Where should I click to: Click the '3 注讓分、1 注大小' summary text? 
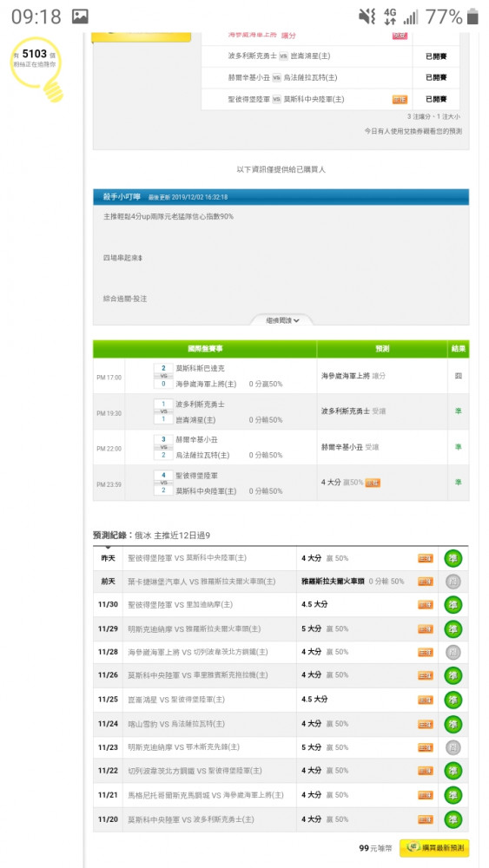point(433,117)
